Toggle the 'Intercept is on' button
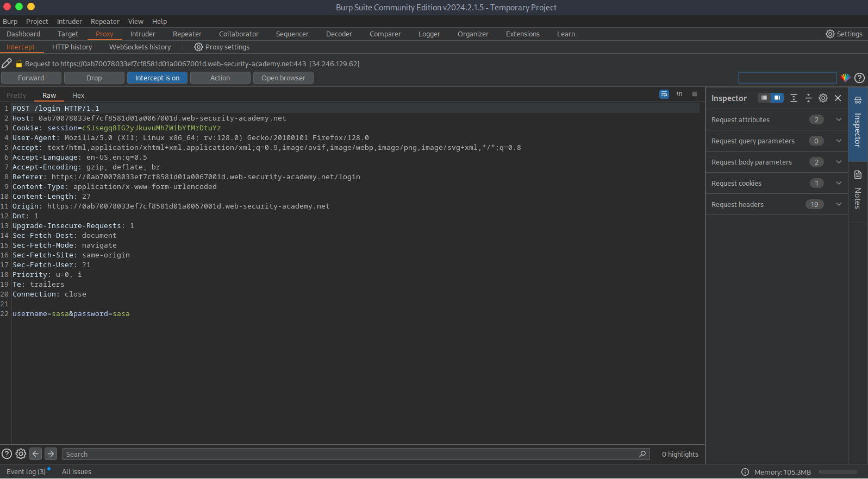The width and height of the screenshot is (868, 479). click(157, 78)
